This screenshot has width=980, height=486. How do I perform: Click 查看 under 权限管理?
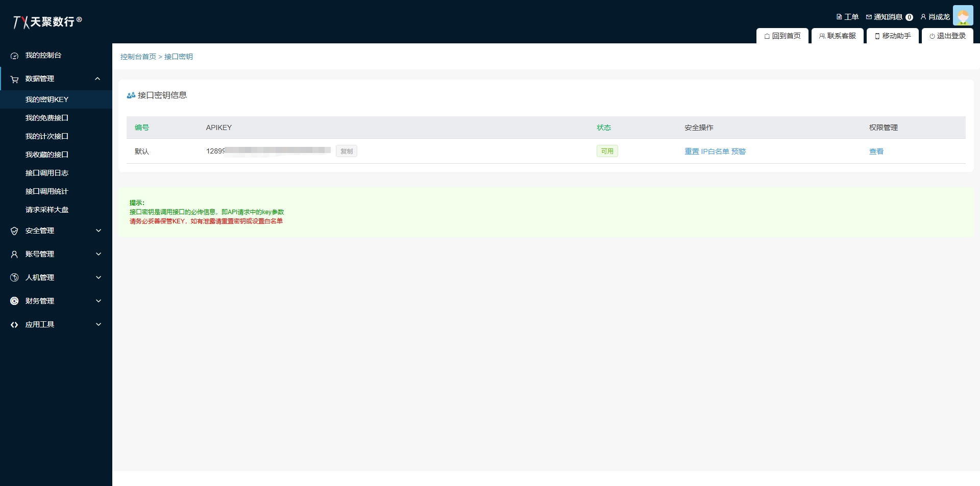click(x=876, y=151)
